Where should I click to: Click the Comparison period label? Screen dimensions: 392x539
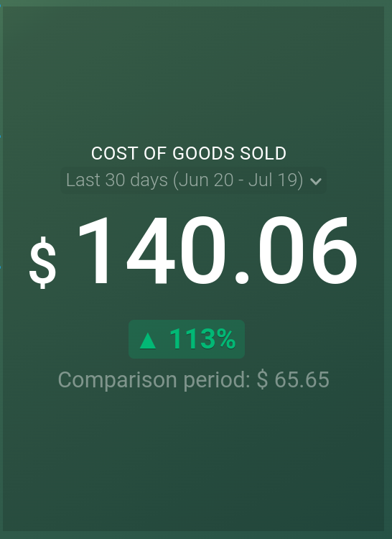154,380
